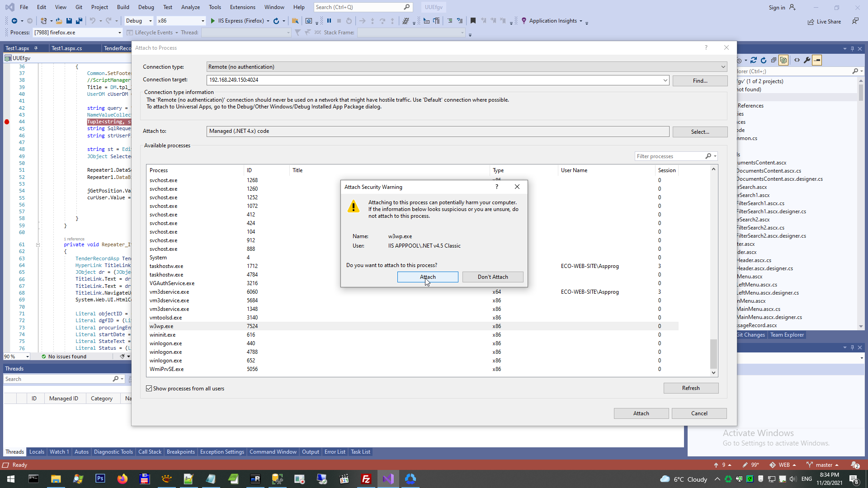Open FileZilla from the taskbar
868x488 pixels.
366,479
